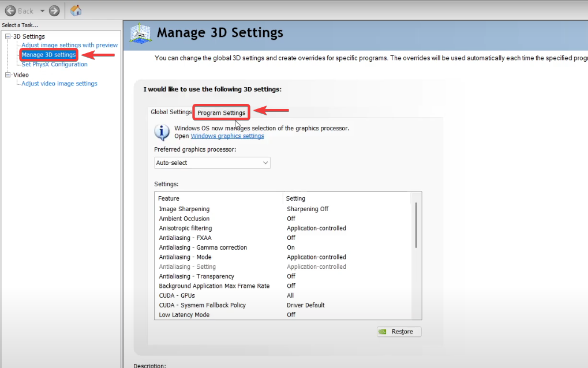This screenshot has height=368, width=588.
Task: Select the CUDA - GPUs row
Action: (283, 295)
